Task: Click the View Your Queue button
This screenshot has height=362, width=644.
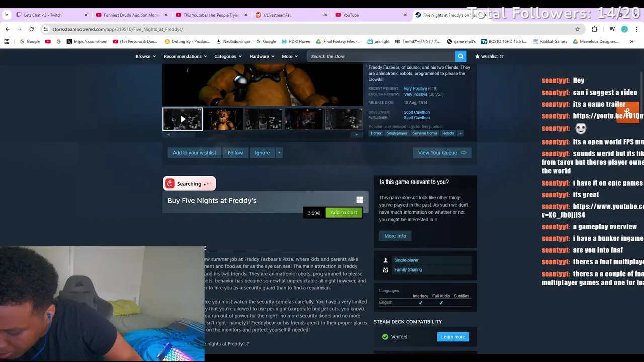Action: click(442, 153)
